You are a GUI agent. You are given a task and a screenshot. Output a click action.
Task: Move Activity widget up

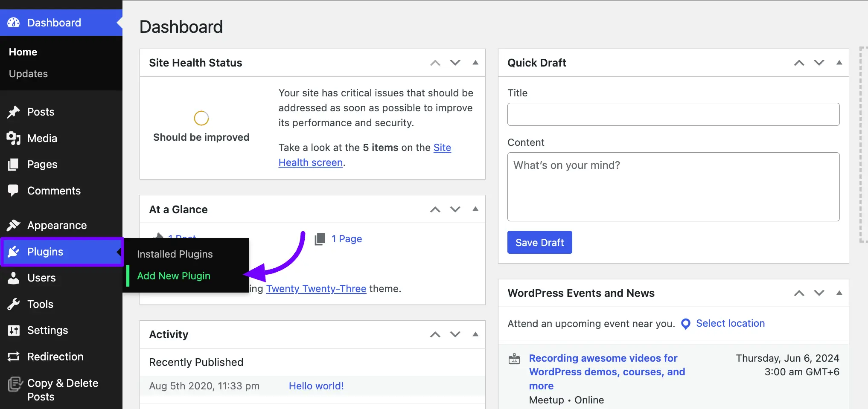click(435, 334)
